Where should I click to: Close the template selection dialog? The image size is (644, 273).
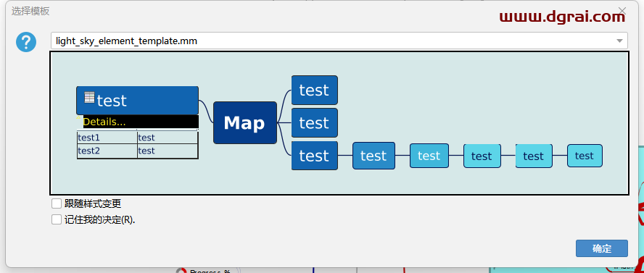622,10
